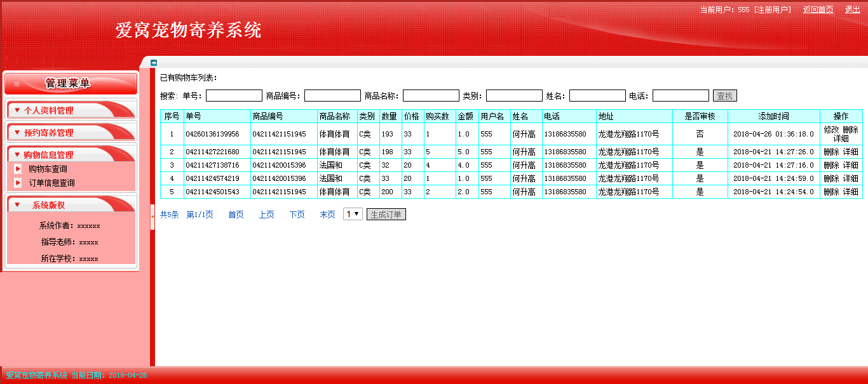Click order number 04260136139956
Image resolution: width=868 pixels, height=384 pixels.
pyautogui.click(x=213, y=134)
